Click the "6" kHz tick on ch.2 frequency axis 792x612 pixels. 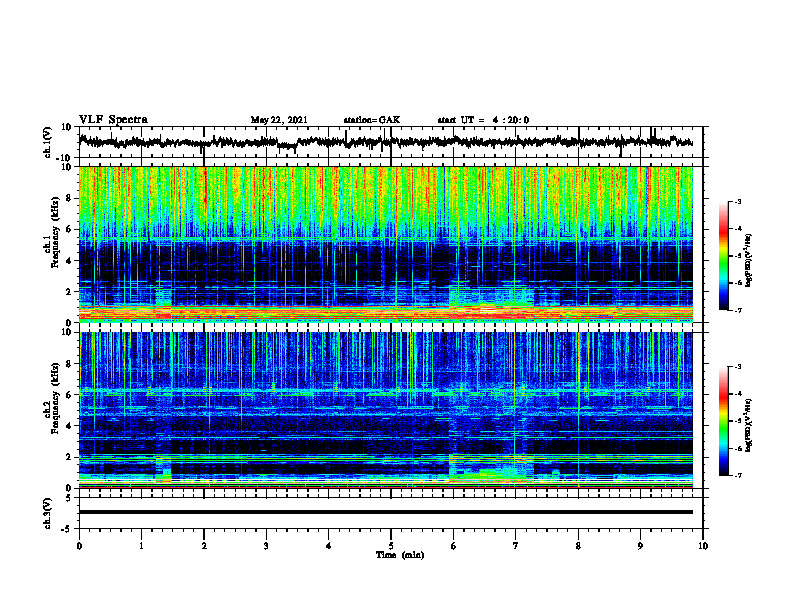69,395
